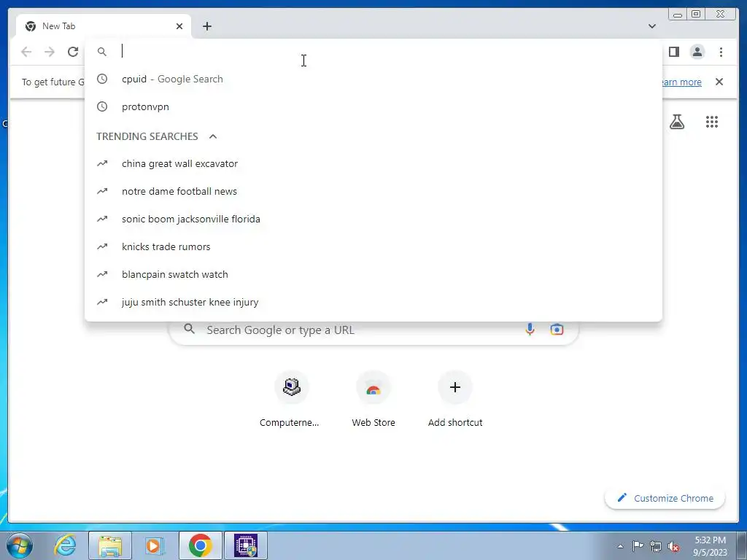The height and width of the screenshot is (560, 747).
Task: Click the muted volume tray icon
Action: (673, 546)
